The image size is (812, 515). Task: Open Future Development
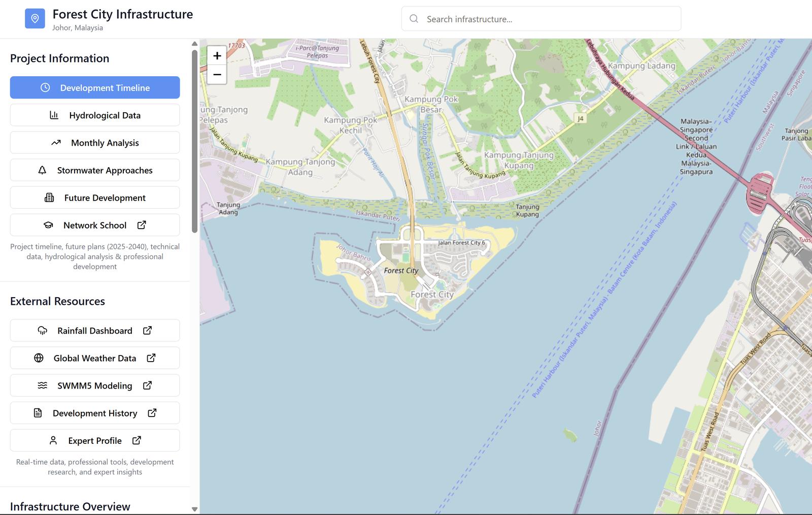coord(95,198)
